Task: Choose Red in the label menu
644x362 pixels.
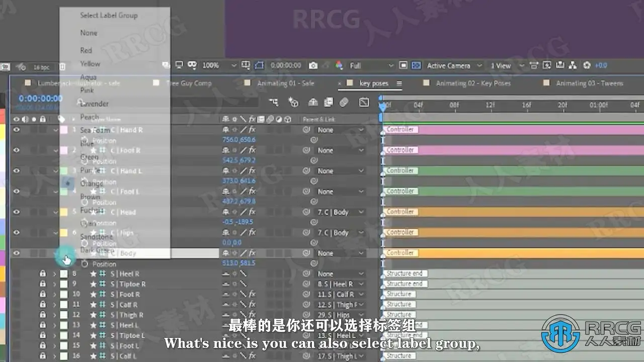Action: pos(86,50)
